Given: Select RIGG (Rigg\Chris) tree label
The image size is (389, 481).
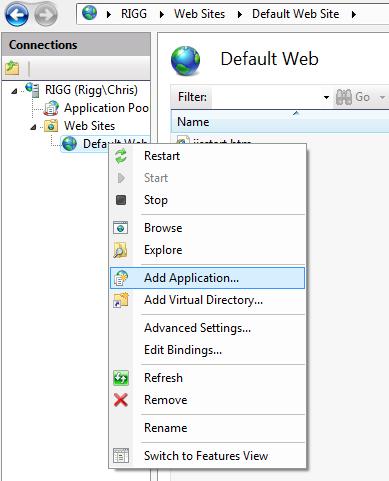Looking at the screenshot, I should point(91,90).
